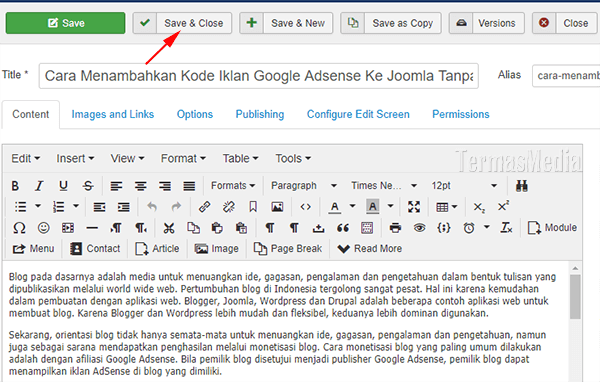
Task: Expand text color picker arrow
Action: click(352, 206)
